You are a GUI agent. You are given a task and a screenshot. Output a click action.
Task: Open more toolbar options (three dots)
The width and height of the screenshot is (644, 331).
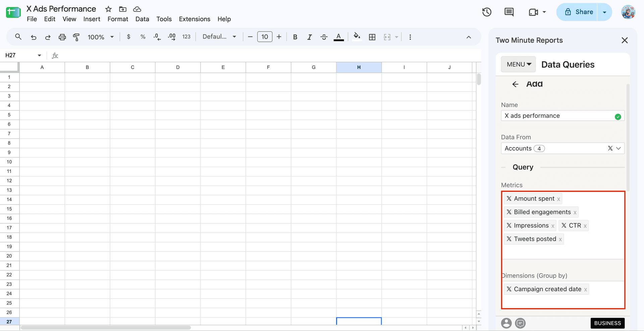(x=410, y=37)
